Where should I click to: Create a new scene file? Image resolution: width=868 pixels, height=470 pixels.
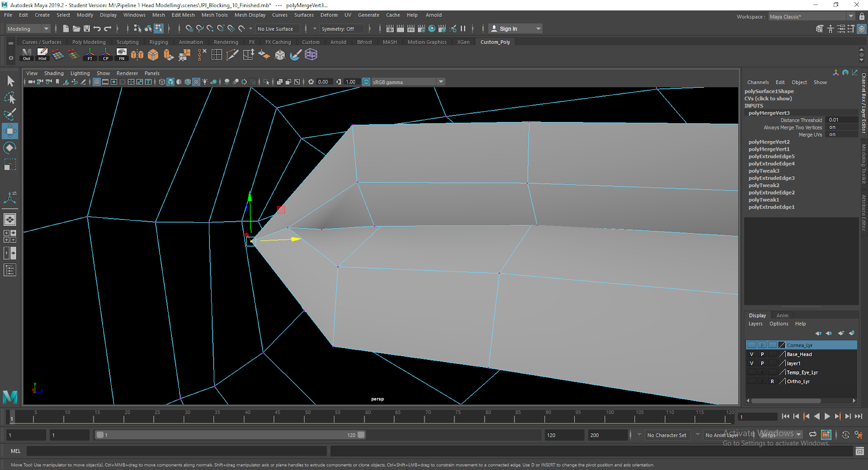66,29
